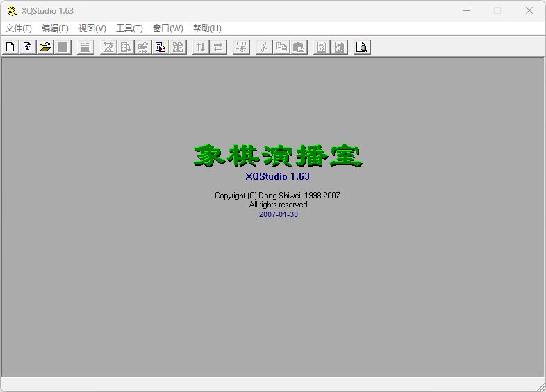Click the magnifier search document icon
The image size is (546, 392).
pyautogui.click(x=362, y=47)
